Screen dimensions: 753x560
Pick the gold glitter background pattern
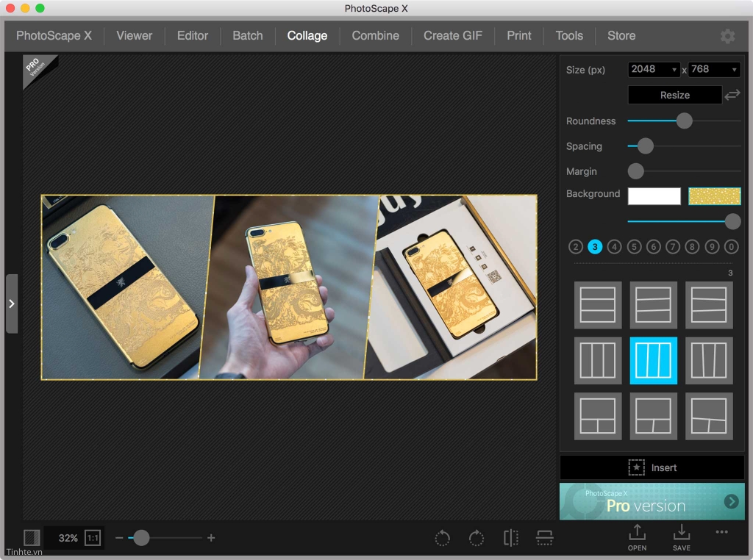click(715, 196)
